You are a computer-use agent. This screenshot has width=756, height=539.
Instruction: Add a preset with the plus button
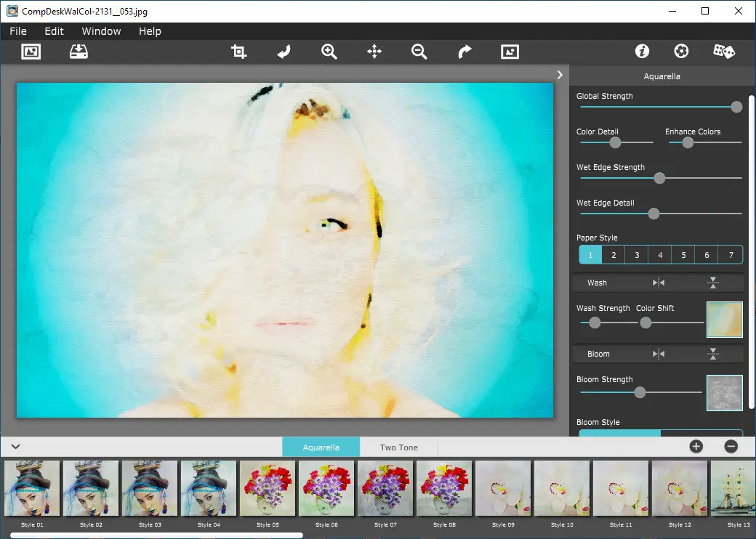696,447
